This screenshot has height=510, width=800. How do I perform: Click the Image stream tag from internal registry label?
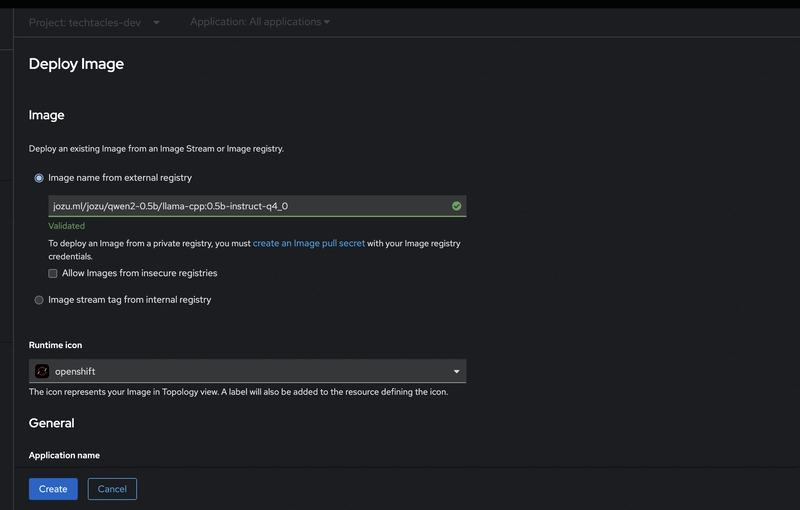(x=130, y=299)
